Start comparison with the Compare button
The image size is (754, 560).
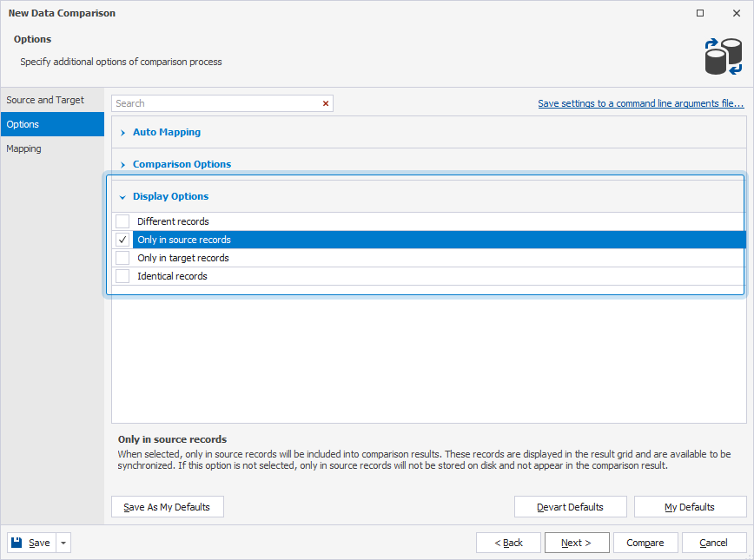645,542
